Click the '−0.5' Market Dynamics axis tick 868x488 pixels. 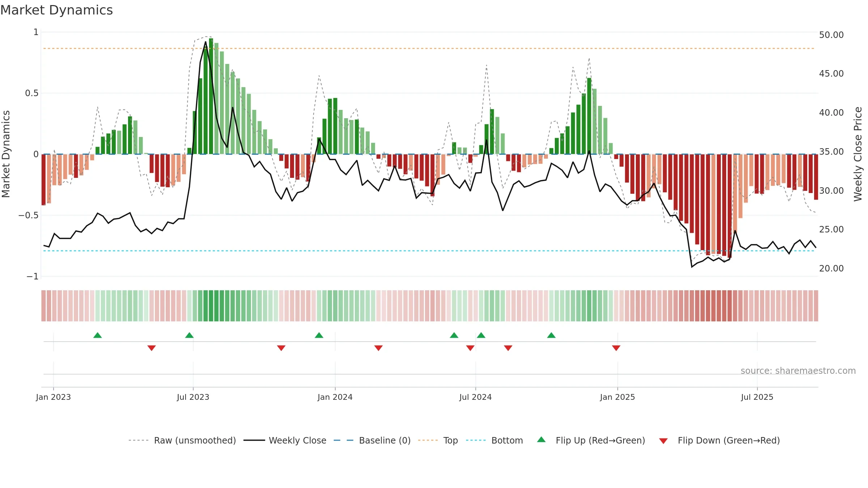tap(28, 215)
